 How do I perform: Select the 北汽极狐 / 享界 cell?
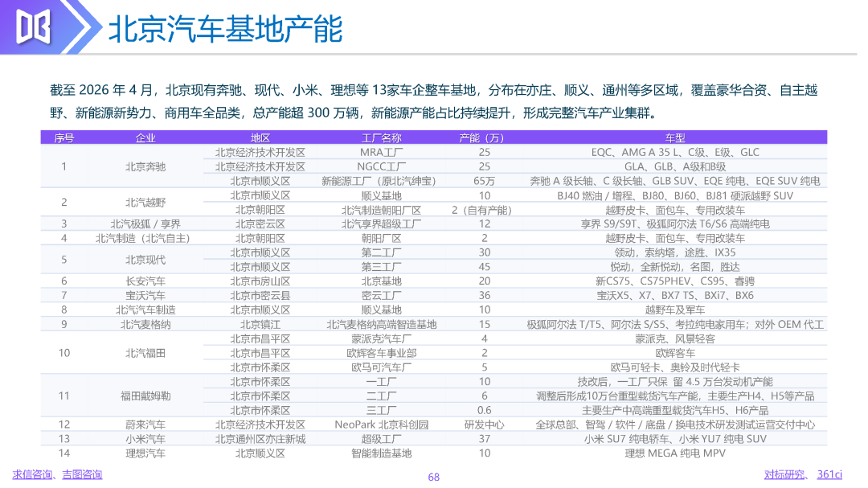(145, 224)
